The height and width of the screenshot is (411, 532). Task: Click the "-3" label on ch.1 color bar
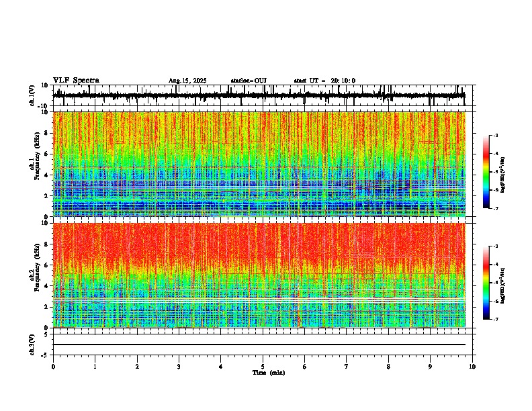(x=496, y=136)
